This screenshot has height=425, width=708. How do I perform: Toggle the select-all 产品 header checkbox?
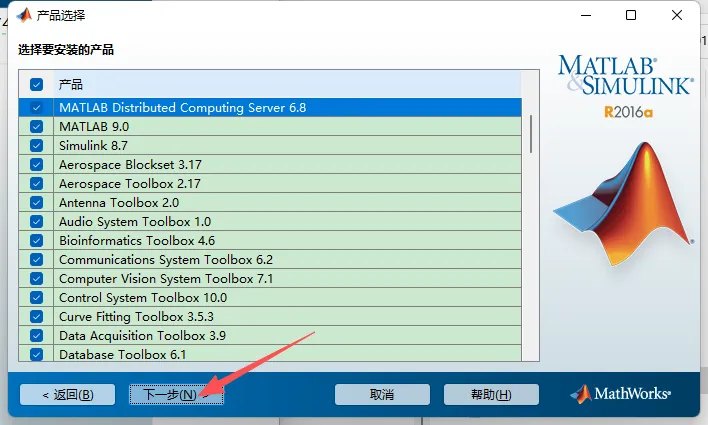(37, 84)
